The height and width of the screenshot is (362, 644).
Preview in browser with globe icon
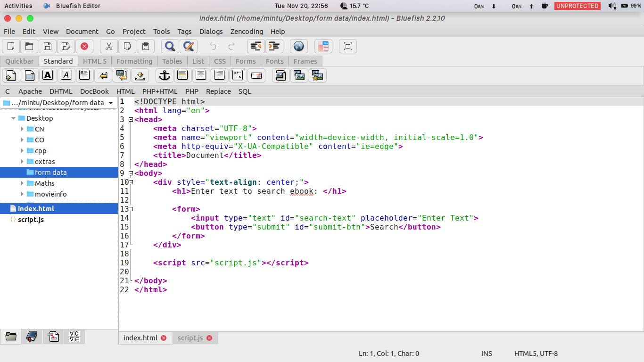(298, 46)
